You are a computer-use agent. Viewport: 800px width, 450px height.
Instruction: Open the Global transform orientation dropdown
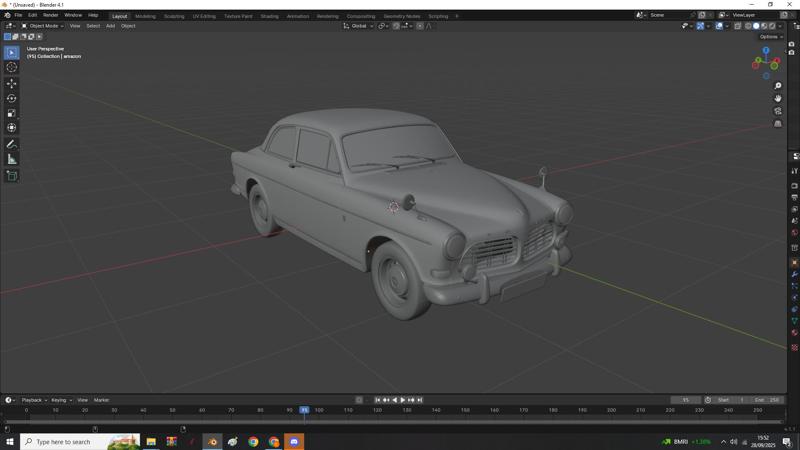(x=359, y=26)
